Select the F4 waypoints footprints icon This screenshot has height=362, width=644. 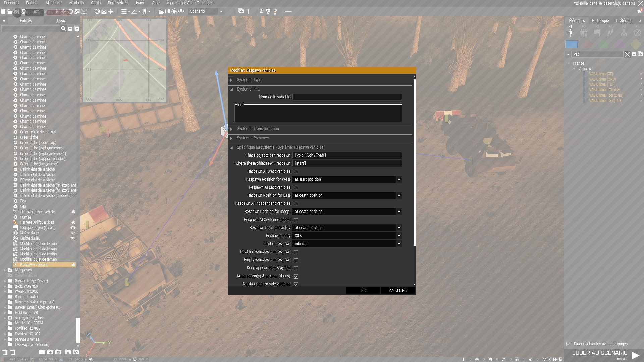(x=610, y=33)
